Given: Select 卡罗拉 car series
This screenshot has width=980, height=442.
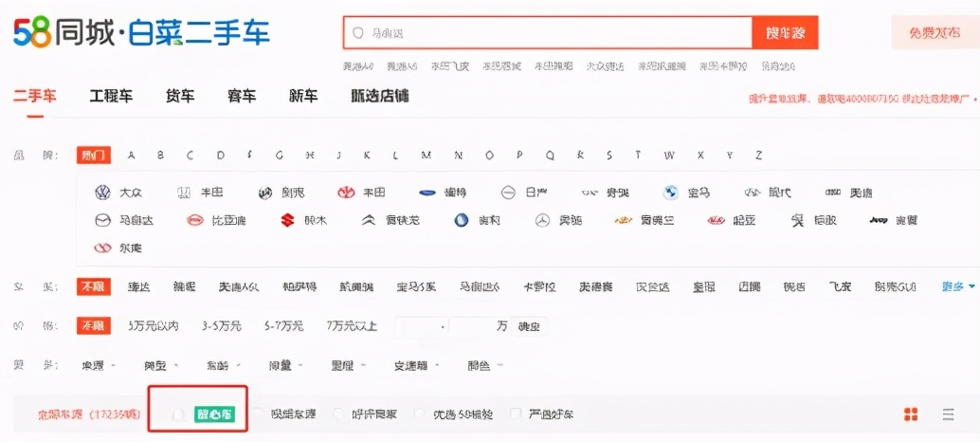Looking at the screenshot, I should pos(540,287).
